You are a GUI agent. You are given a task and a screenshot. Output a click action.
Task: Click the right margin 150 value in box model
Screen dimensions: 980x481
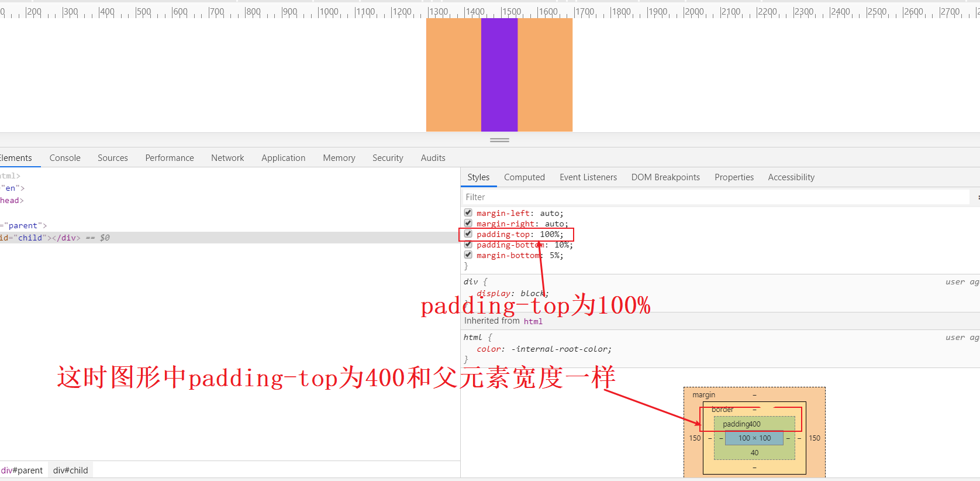815,438
